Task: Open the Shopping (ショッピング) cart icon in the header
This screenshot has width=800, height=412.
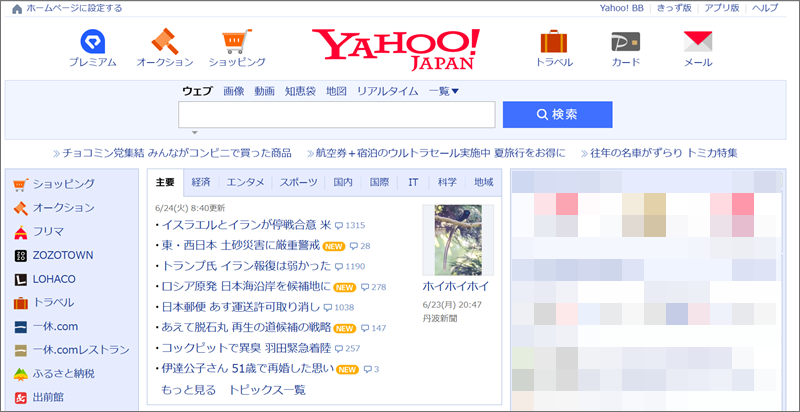Action: [x=237, y=41]
